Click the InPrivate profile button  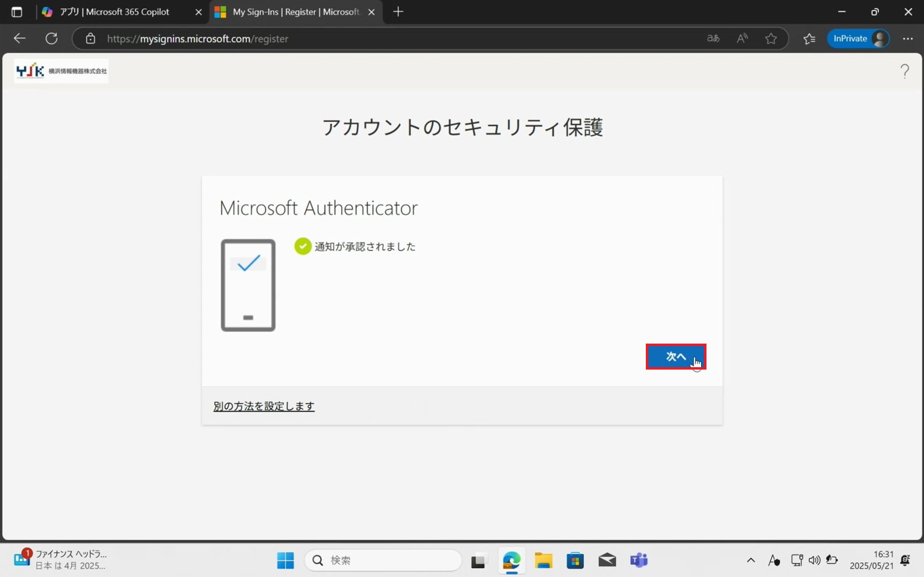pos(858,38)
